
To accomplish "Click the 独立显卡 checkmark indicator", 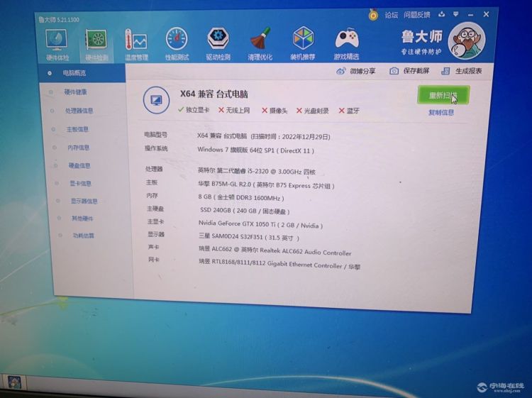I will tap(194, 110).
